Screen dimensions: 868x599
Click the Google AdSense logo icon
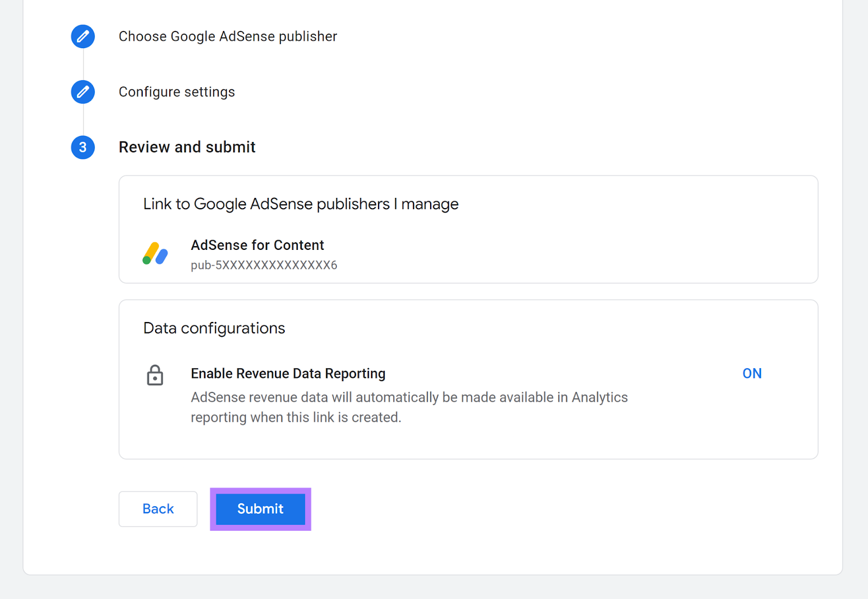(155, 254)
